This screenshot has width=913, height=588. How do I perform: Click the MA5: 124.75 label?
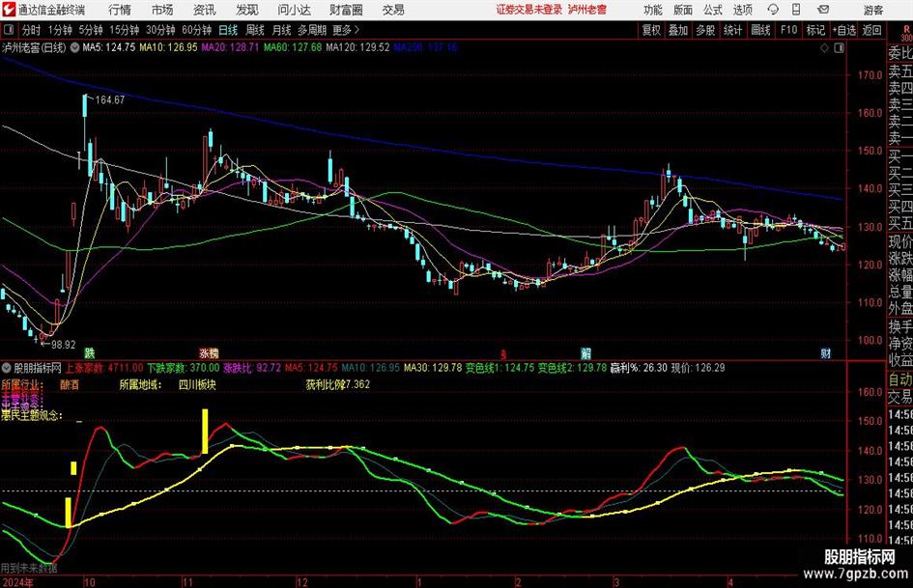point(109,47)
